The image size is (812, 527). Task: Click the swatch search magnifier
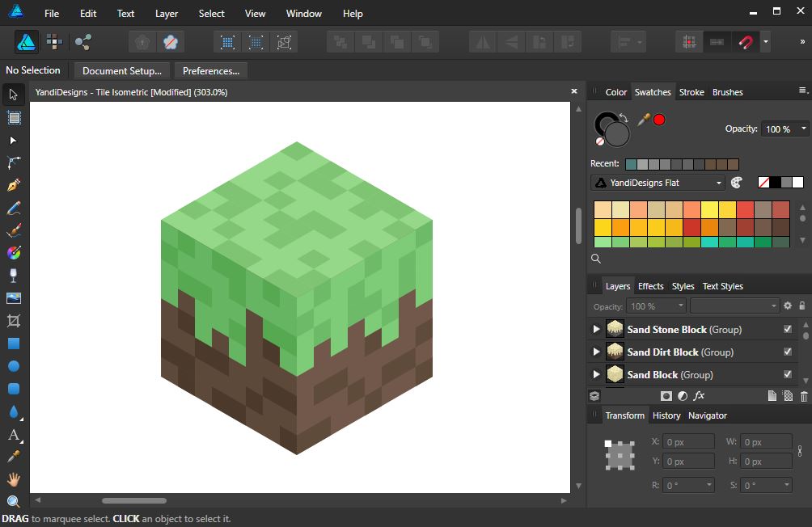[596, 259]
